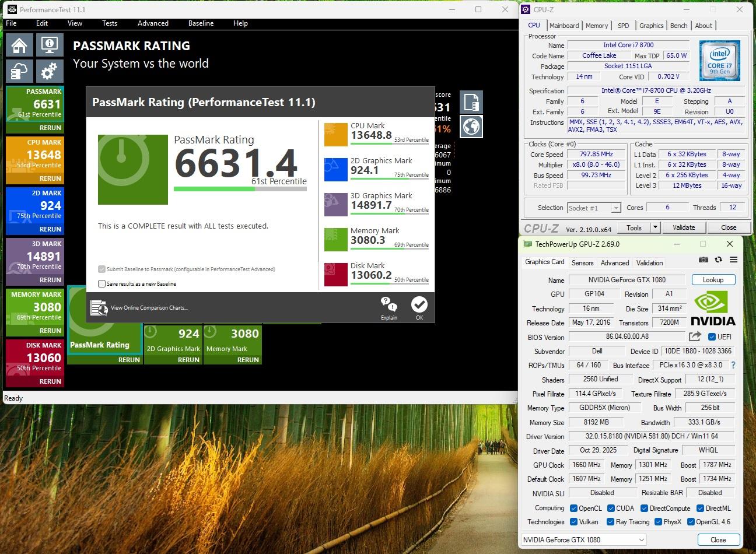Toggle the DirectML checkbox
Viewport: 756px width, 554px height.
[701, 509]
